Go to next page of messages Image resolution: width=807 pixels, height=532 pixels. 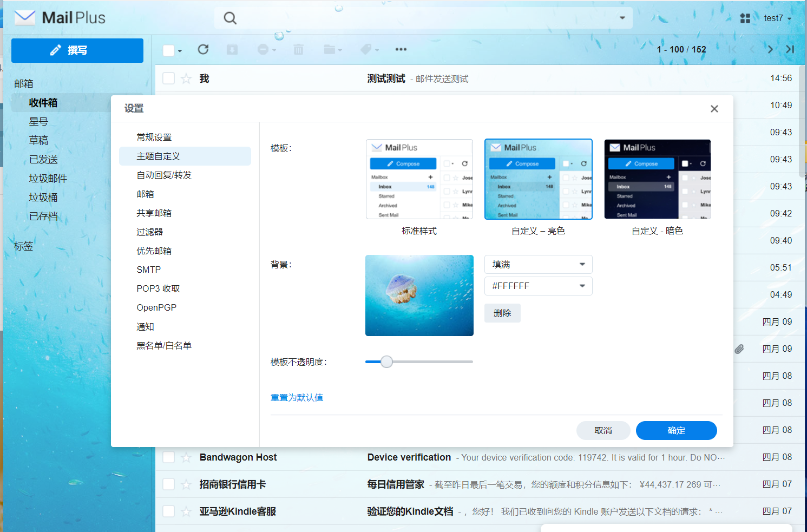click(x=770, y=49)
